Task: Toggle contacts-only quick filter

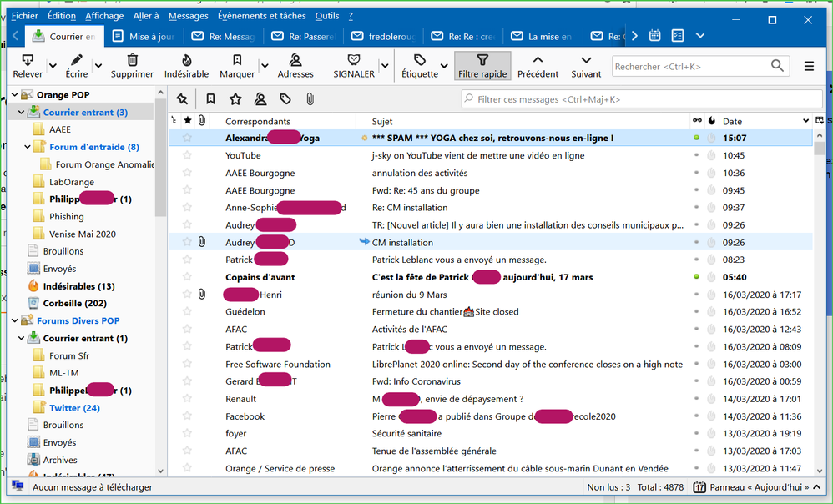Action: click(260, 98)
